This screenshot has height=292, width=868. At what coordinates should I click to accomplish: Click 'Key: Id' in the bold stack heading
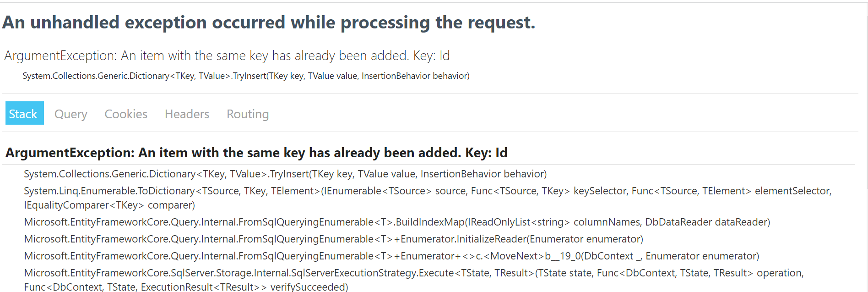click(x=486, y=153)
